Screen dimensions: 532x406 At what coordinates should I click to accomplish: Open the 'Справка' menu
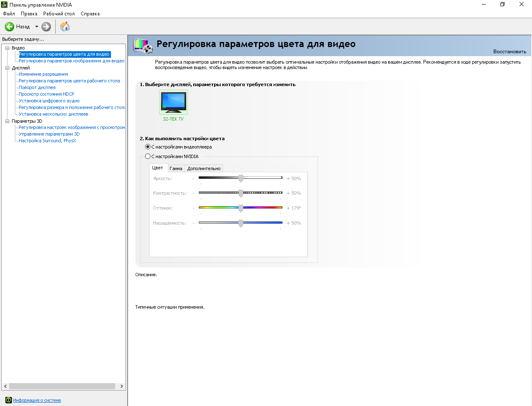[x=90, y=14]
